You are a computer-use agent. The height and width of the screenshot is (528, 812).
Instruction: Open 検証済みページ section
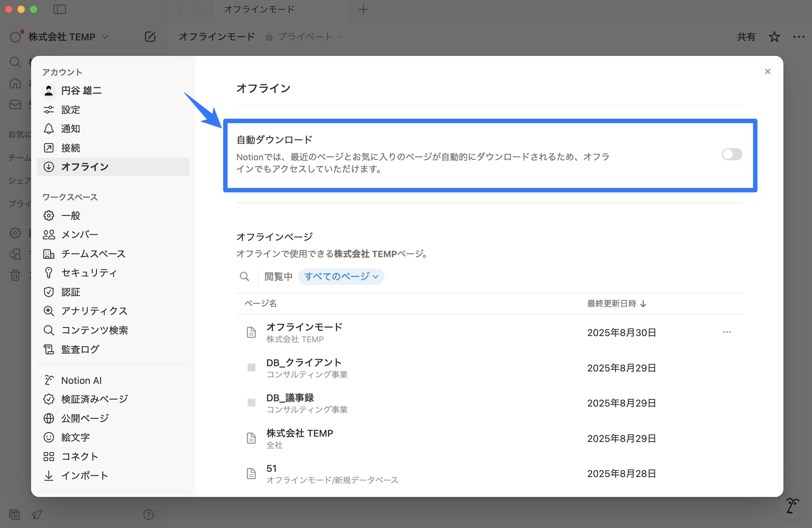(x=113, y=399)
